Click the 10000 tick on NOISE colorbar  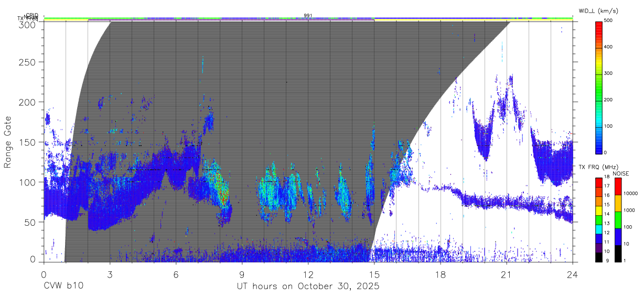coord(630,193)
